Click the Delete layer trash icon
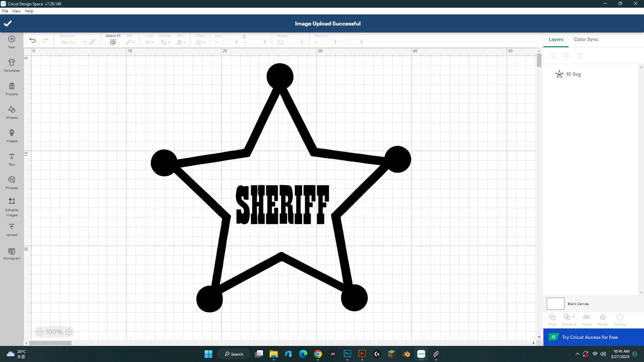This screenshot has width=644, height=362. (x=580, y=55)
